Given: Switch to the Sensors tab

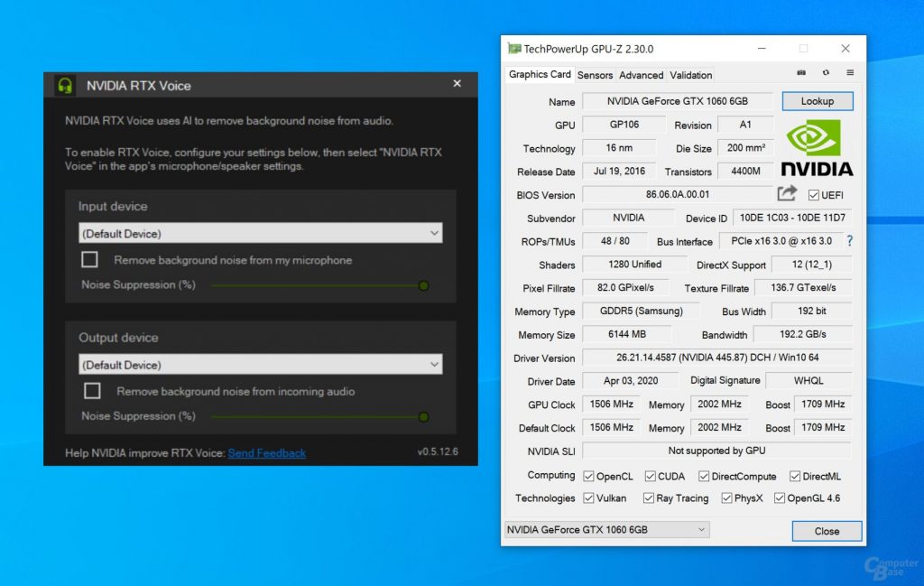Looking at the screenshot, I should click(x=595, y=75).
